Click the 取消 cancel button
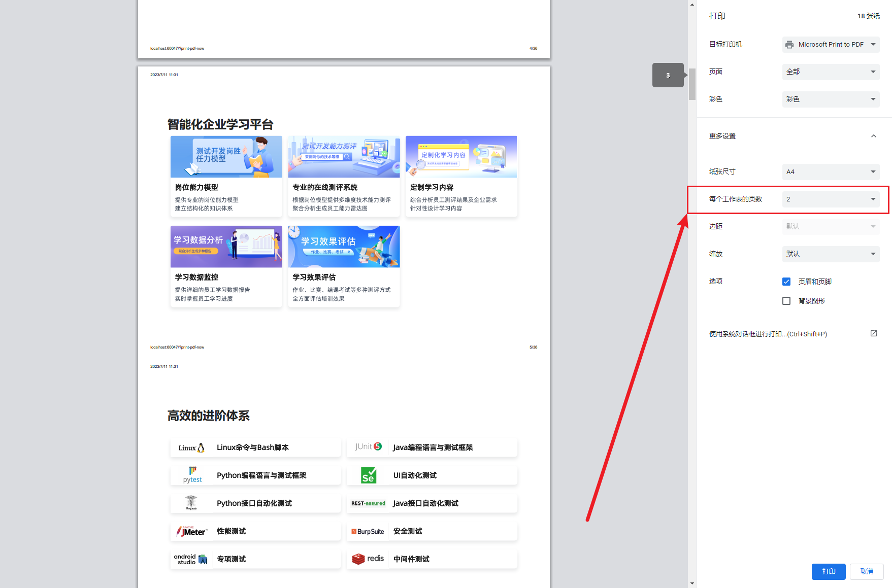The width and height of the screenshot is (892, 588). [867, 571]
